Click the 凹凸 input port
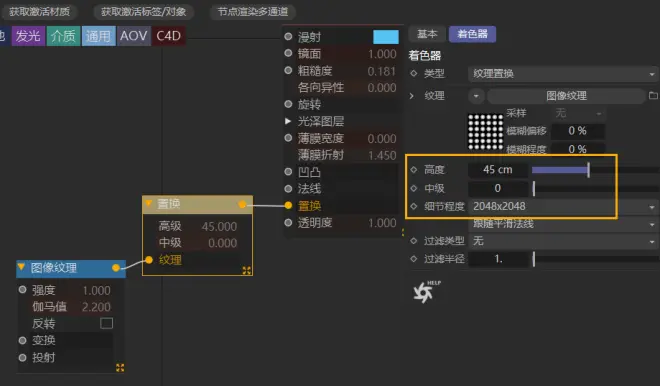Image resolution: width=660 pixels, height=386 pixels. tap(288, 171)
